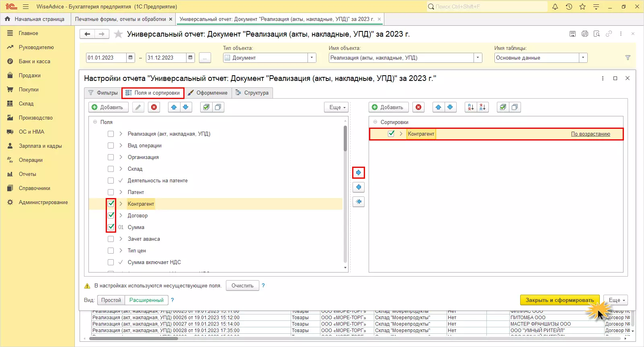The height and width of the screenshot is (347, 644).
Task: Expand the Контрагент field node
Action: click(121, 204)
